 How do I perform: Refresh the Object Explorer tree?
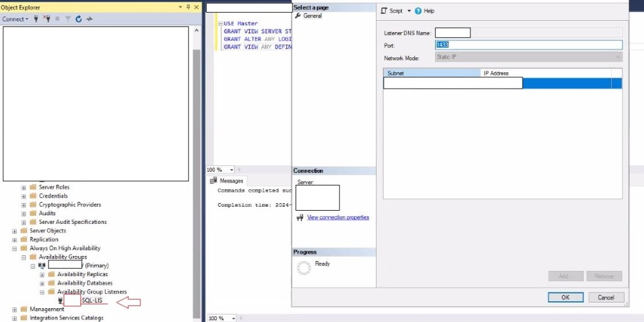79,19
